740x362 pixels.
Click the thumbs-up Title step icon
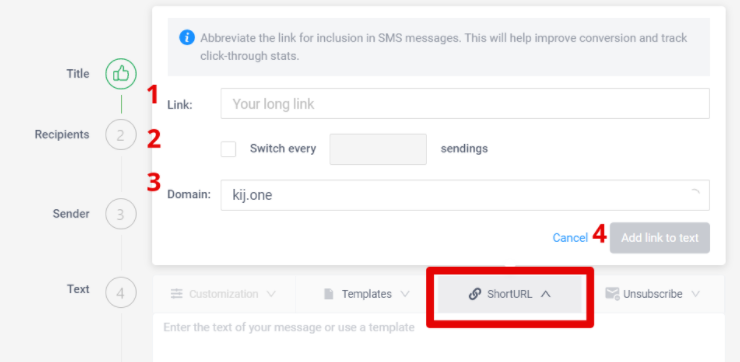click(121, 74)
